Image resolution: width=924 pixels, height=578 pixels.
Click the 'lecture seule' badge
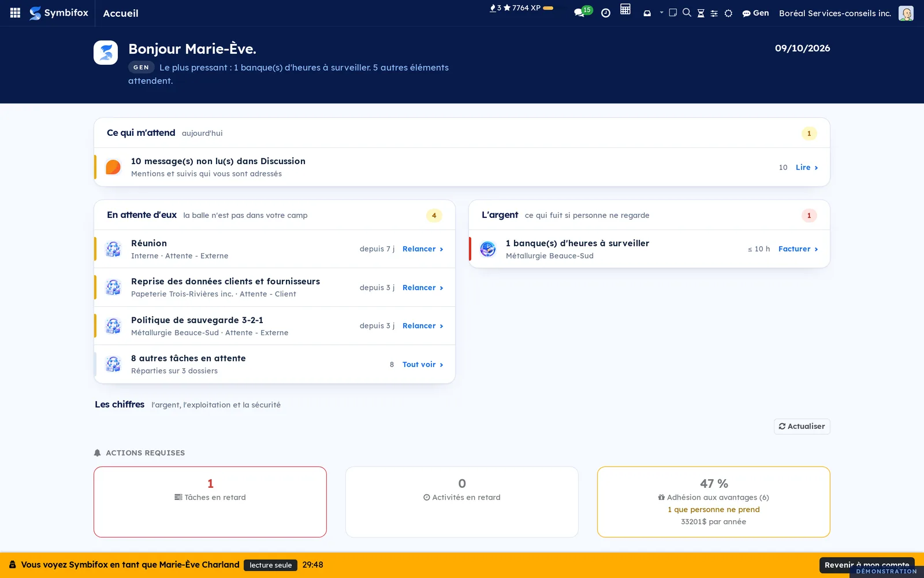[271, 565]
